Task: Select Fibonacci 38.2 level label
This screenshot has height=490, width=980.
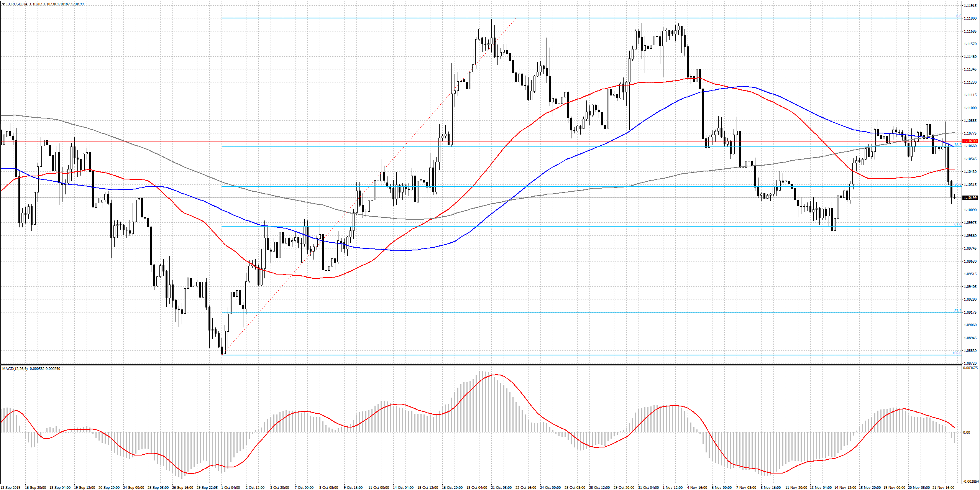Action: [957, 145]
